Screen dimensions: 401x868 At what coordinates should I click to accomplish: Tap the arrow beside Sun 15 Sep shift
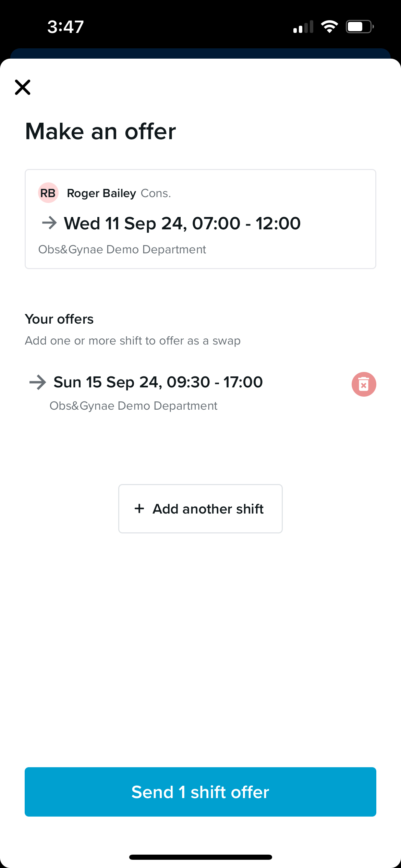38,382
